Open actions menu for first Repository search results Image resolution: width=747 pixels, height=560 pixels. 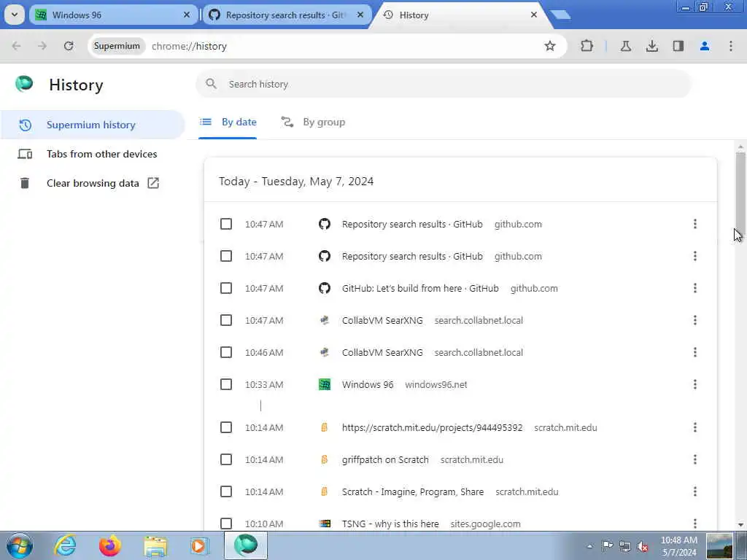tap(695, 224)
